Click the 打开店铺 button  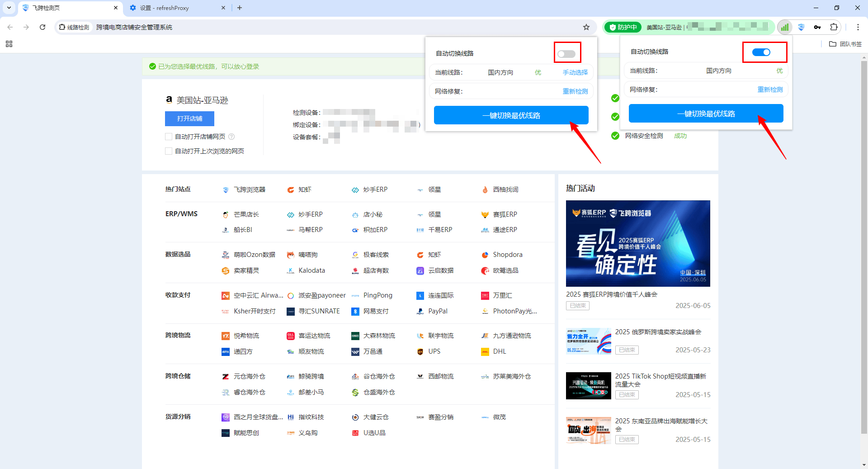[x=189, y=118]
